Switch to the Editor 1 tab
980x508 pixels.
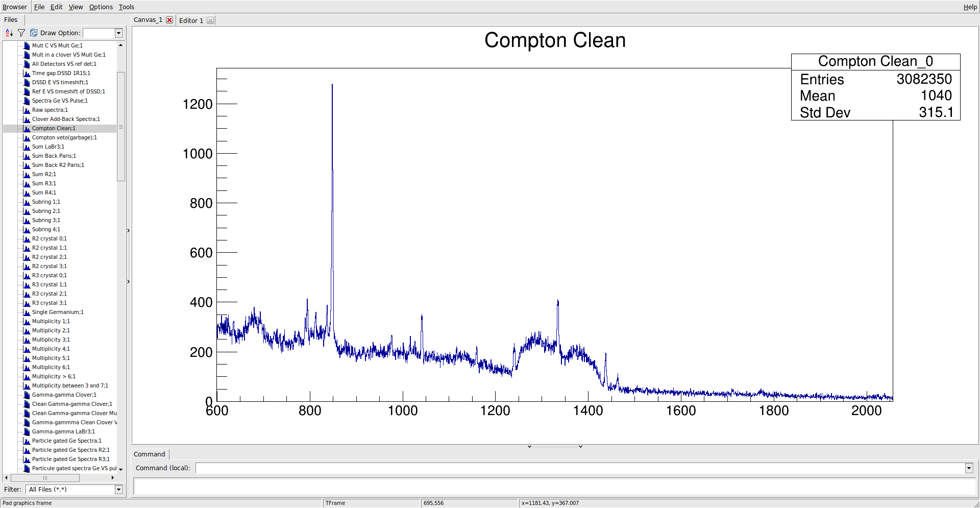point(191,20)
